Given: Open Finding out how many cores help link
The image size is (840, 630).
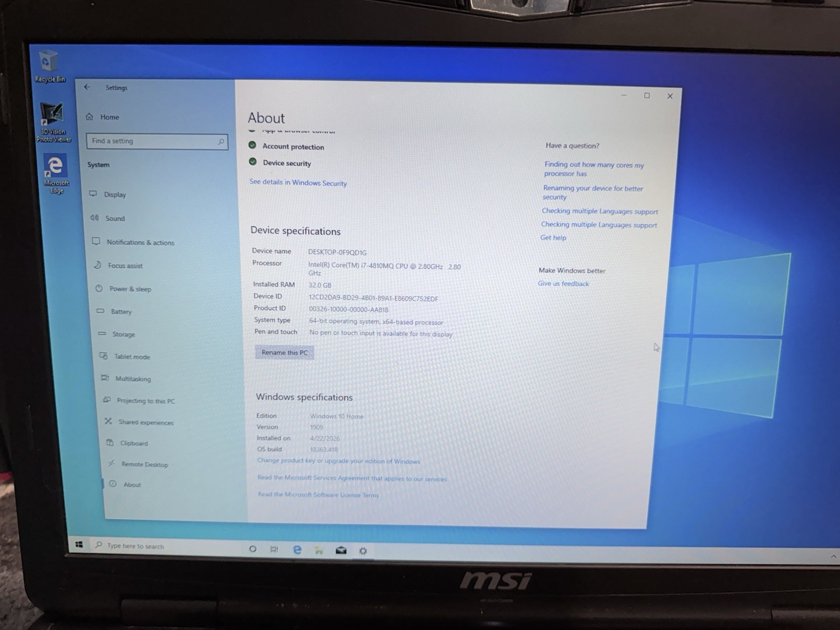Looking at the screenshot, I should (594, 169).
